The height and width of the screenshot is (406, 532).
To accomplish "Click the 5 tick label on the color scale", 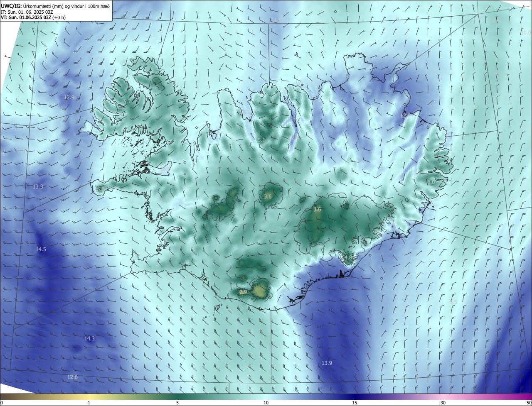I will pos(177,403).
